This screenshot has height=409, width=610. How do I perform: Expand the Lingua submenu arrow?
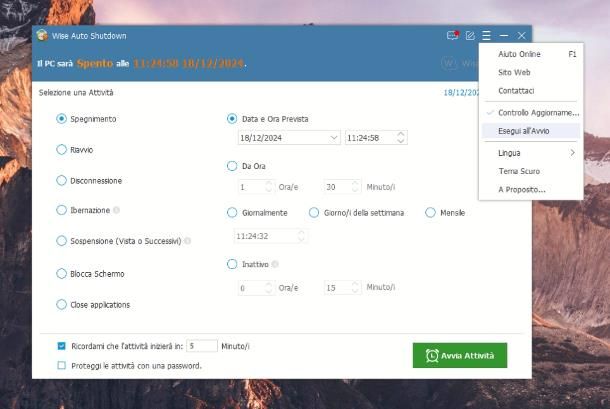coord(572,153)
